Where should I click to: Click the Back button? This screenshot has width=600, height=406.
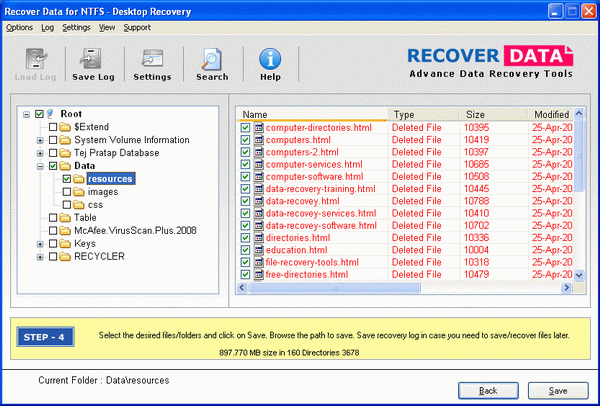[488, 391]
